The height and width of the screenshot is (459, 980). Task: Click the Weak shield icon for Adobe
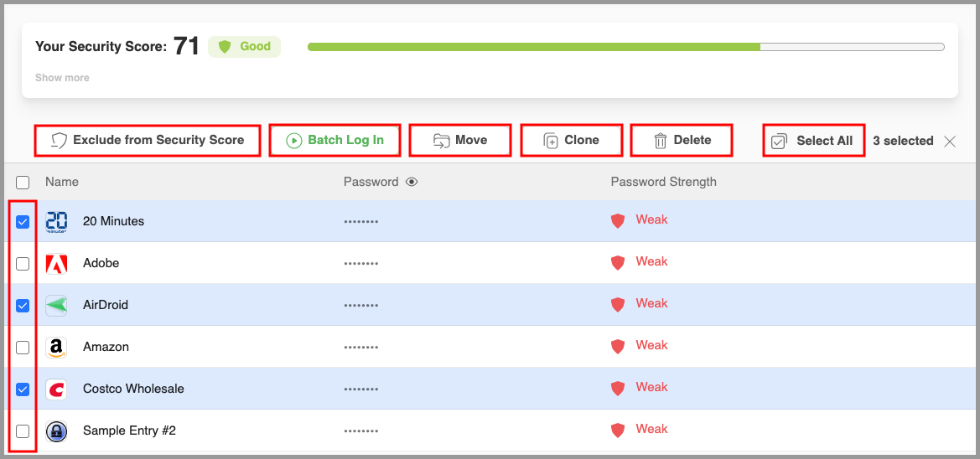coord(618,262)
